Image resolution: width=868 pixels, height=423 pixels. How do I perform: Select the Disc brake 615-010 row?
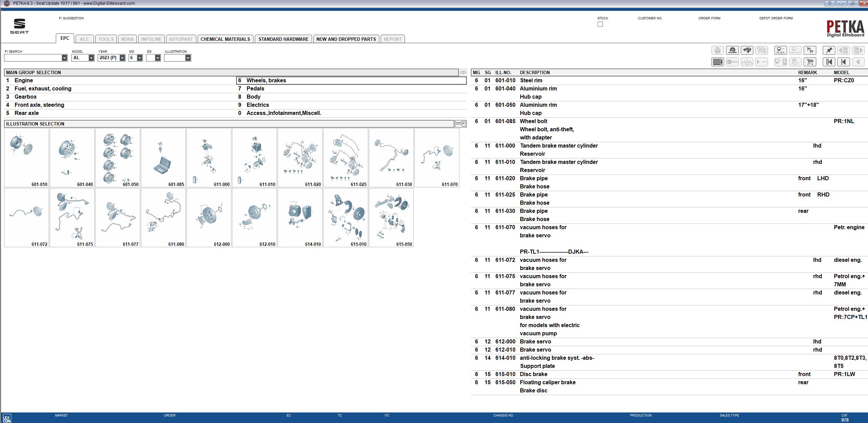pos(533,374)
